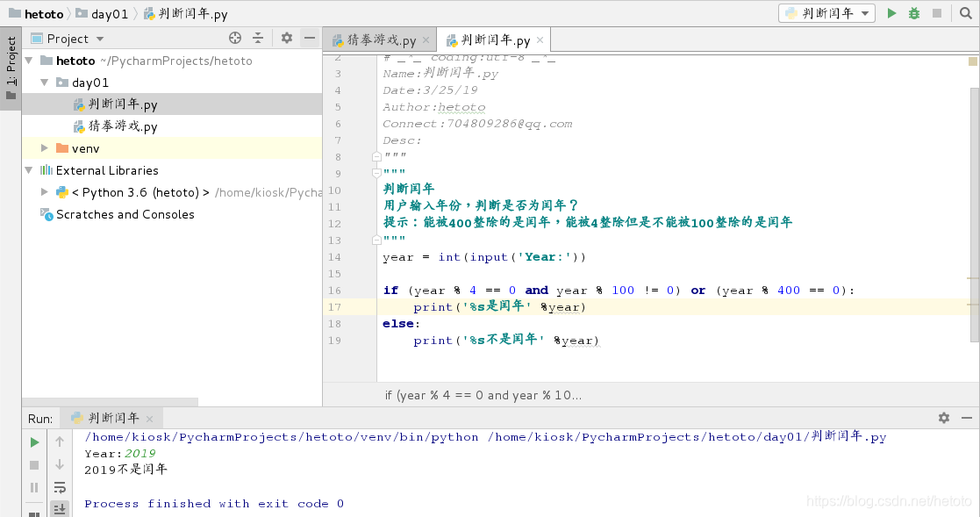Close the 判断闰年.py editor tab
980x517 pixels.
[x=540, y=40]
